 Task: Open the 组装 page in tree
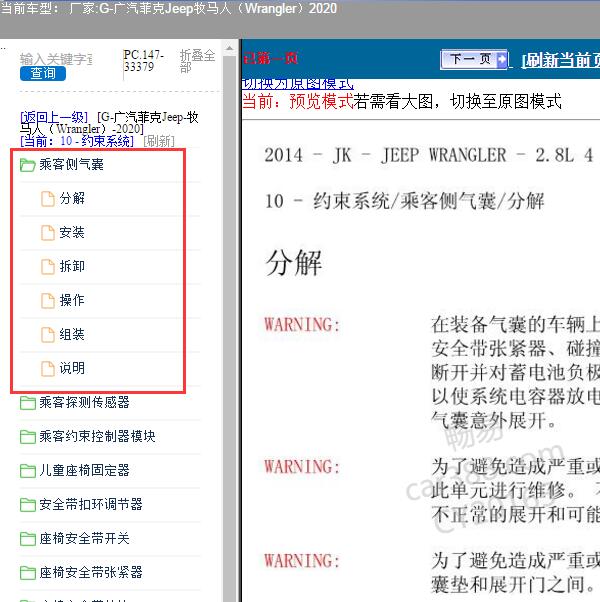point(72,334)
